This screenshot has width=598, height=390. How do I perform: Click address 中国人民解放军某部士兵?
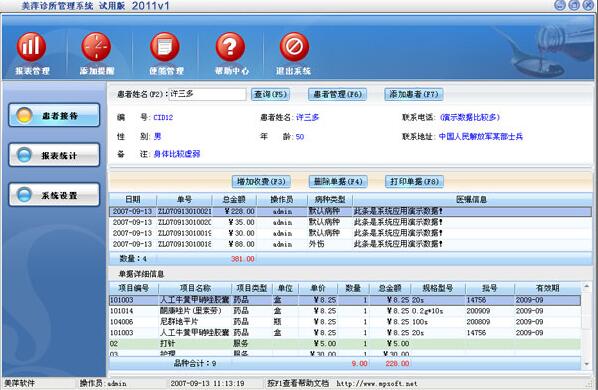pyautogui.click(x=481, y=136)
